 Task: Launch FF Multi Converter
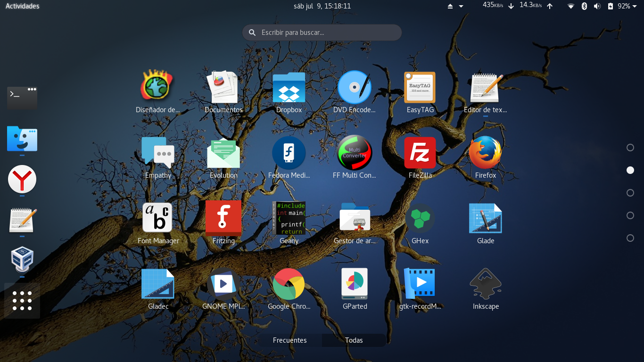[355, 153]
